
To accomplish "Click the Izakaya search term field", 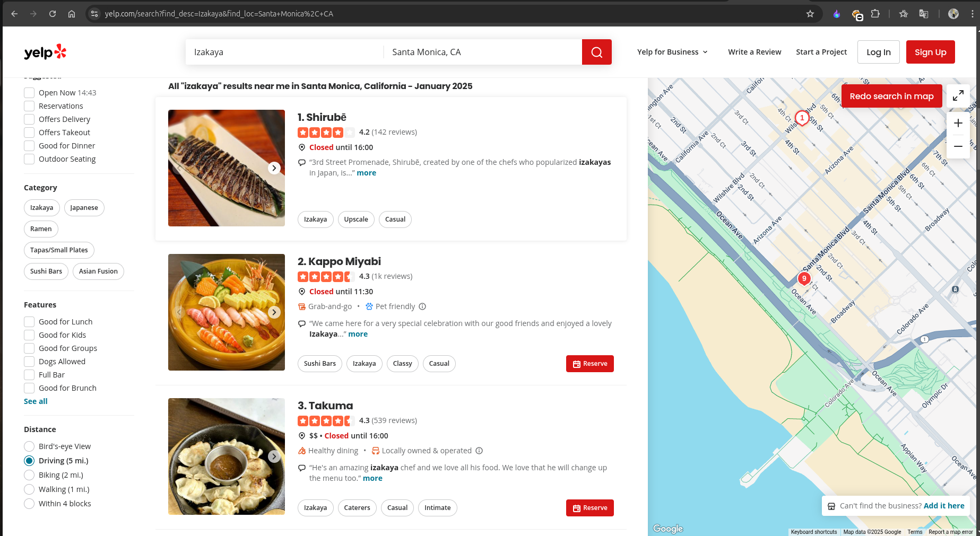I will [x=284, y=52].
